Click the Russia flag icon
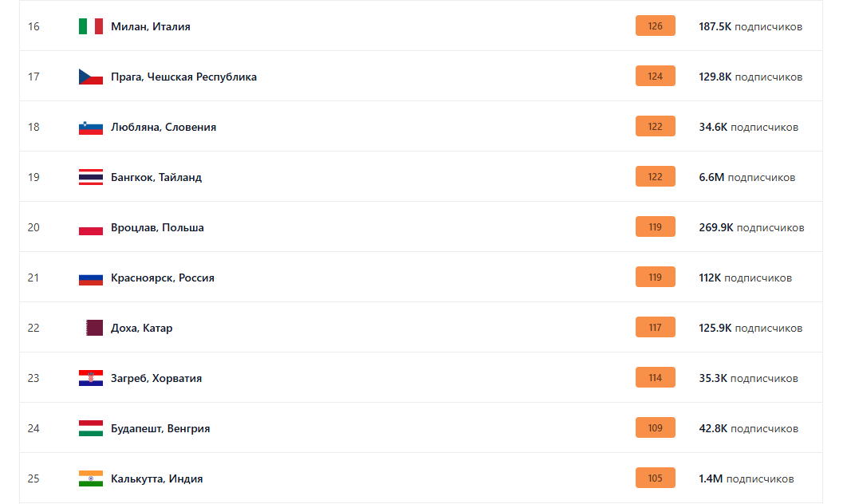This screenshot has width=843, height=504. tap(91, 278)
